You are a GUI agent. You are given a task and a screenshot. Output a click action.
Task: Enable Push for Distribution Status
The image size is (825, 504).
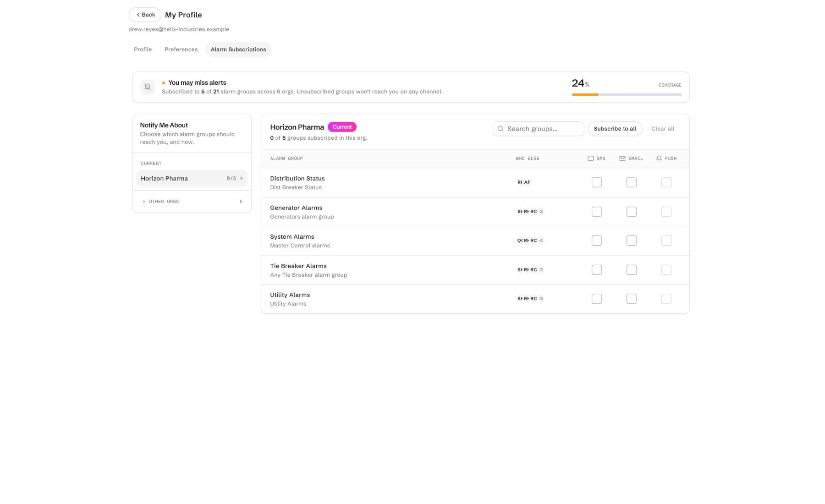point(666,182)
